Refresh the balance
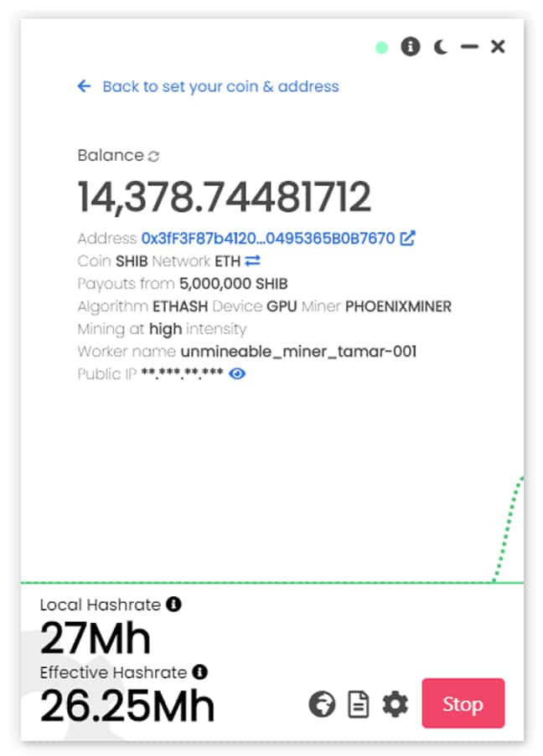The image size is (543, 756). 153,156
